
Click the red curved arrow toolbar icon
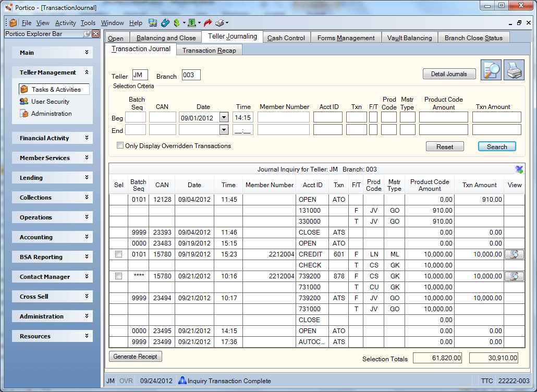pos(208,23)
